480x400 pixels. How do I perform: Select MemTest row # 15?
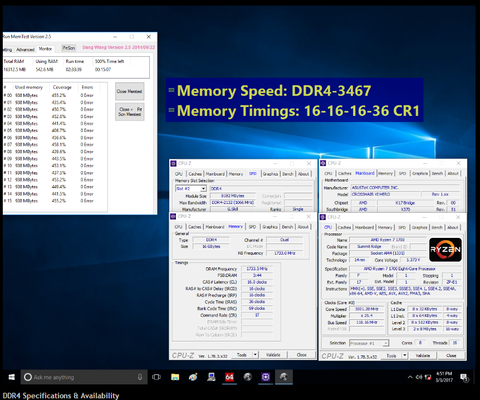(x=50, y=201)
